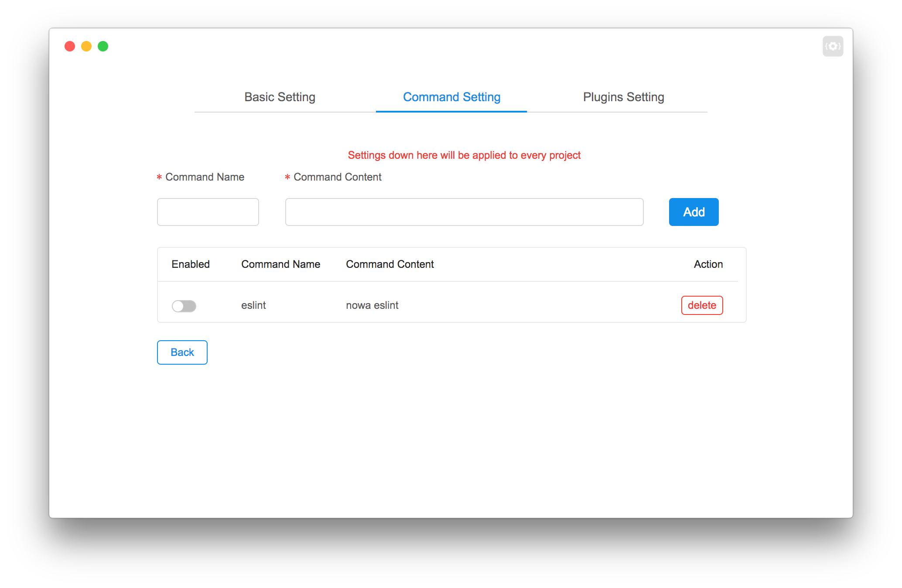Click the yellow minimize window button
The width and height of the screenshot is (902, 588).
pos(86,46)
